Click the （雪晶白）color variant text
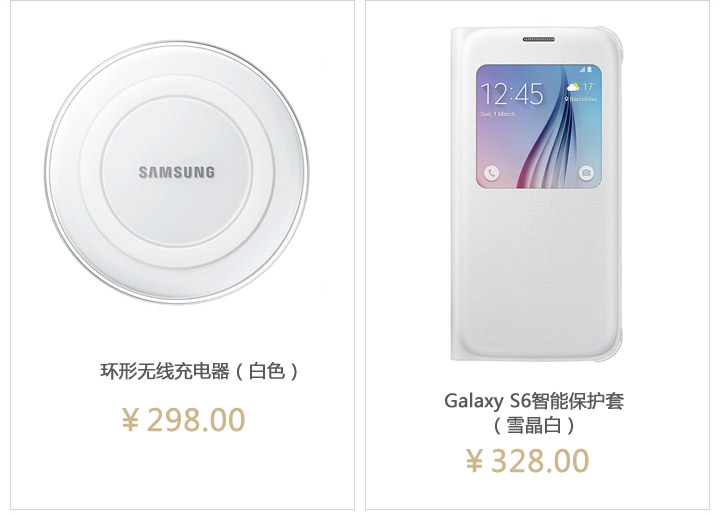Screen dimensions: 720x515 coord(534,425)
